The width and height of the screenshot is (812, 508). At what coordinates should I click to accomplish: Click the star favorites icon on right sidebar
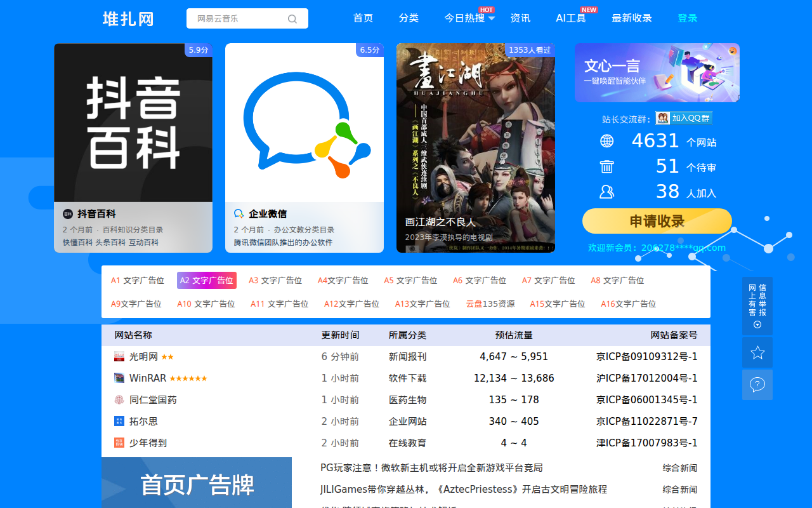point(757,352)
